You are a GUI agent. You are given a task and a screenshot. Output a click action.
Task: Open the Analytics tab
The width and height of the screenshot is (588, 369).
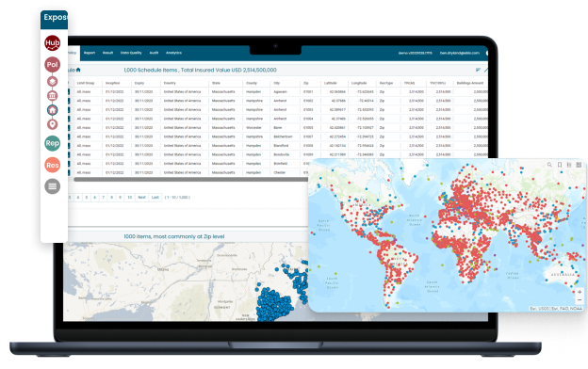click(x=173, y=53)
